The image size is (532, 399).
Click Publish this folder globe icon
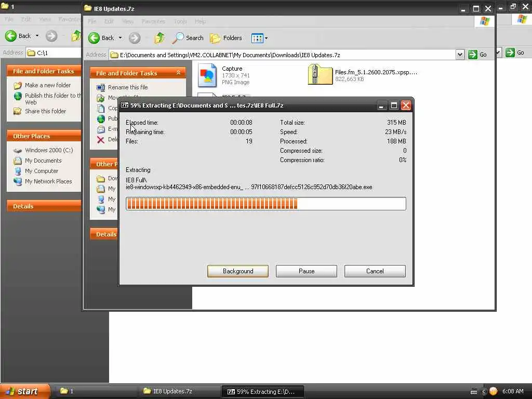[x=18, y=96]
